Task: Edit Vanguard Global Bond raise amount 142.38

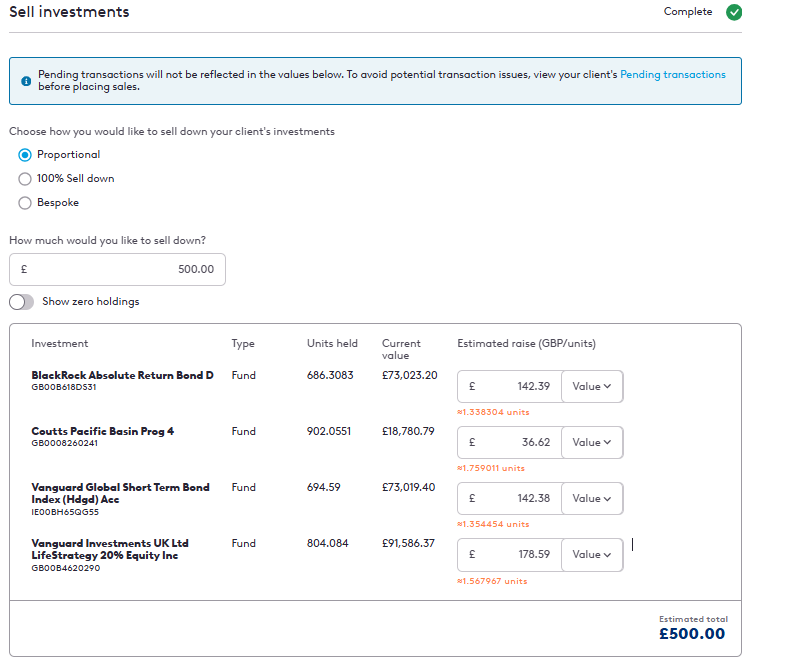Action: (x=510, y=499)
